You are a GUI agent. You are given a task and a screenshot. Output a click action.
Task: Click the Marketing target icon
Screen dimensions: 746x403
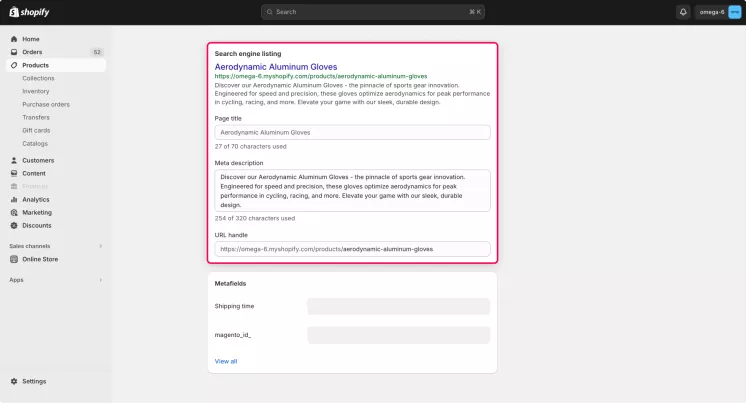click(x=14, y=212)
